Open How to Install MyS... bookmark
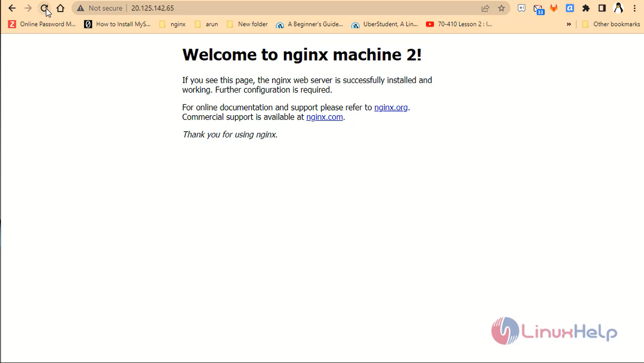The width and height of the screenshot is (644, 363). (x=117, y=24)
